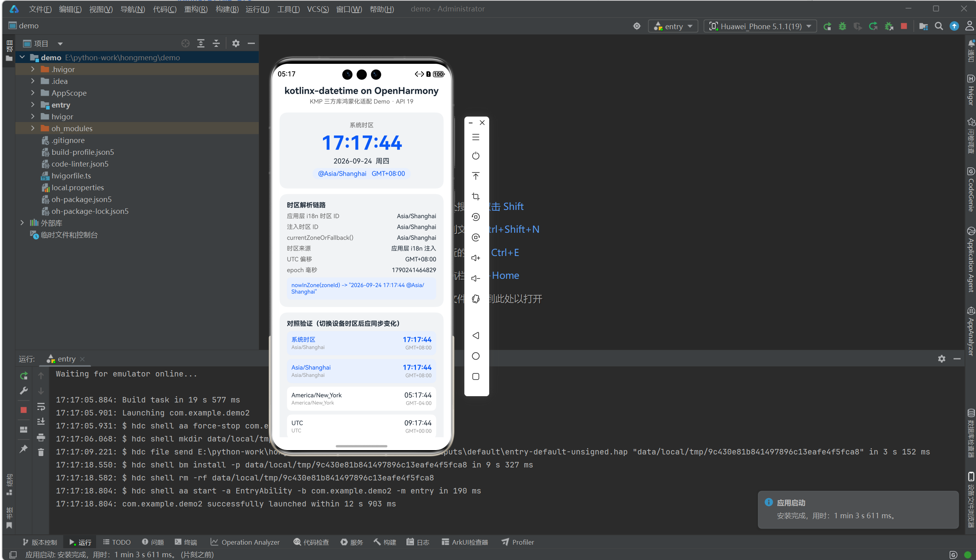Toggle tool window bars in status bar corner
Viewport: 976px width, 560px height.
point(13,554)
